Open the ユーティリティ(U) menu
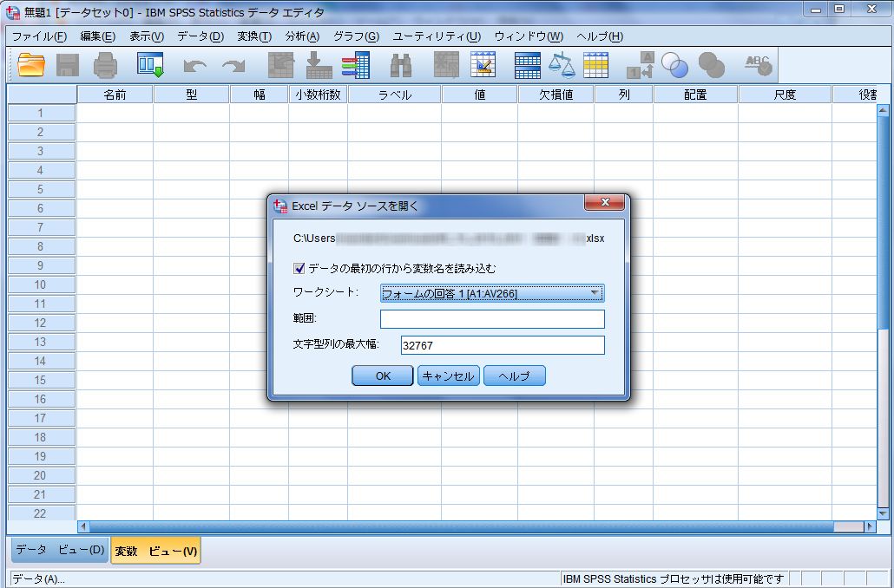894x588 pixels. (437, 36)
